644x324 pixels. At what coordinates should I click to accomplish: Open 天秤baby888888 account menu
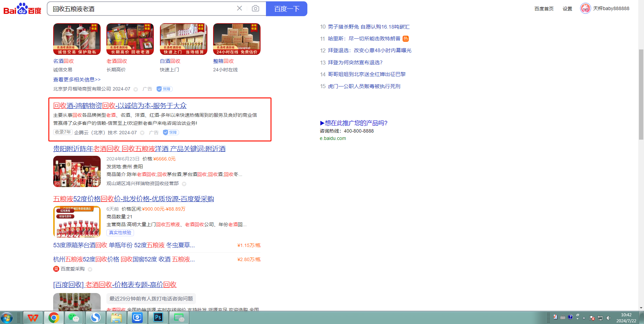611,8
